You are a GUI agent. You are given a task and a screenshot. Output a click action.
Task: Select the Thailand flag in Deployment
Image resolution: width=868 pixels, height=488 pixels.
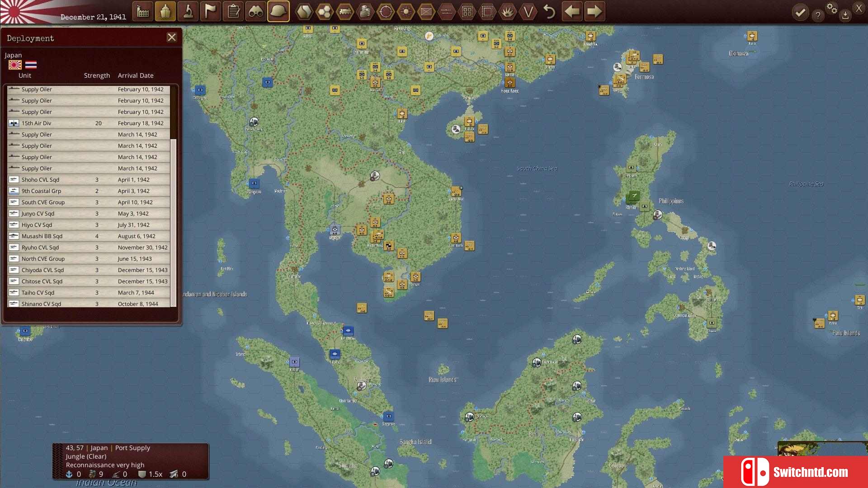point(31,65)
